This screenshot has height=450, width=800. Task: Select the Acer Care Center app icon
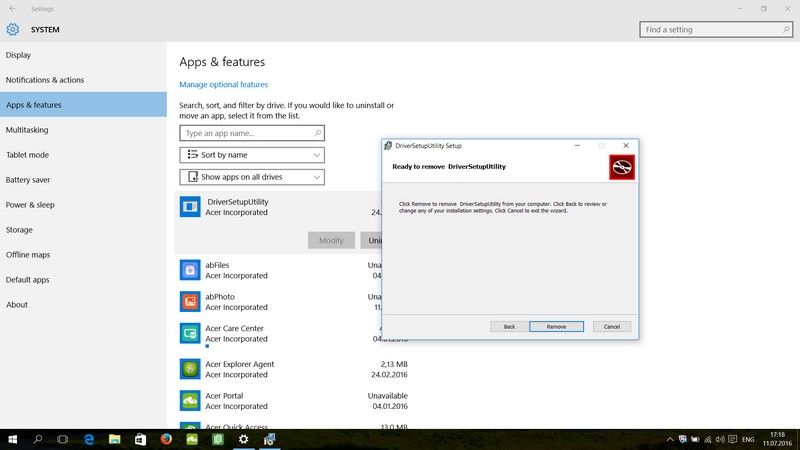pos(190,333)
